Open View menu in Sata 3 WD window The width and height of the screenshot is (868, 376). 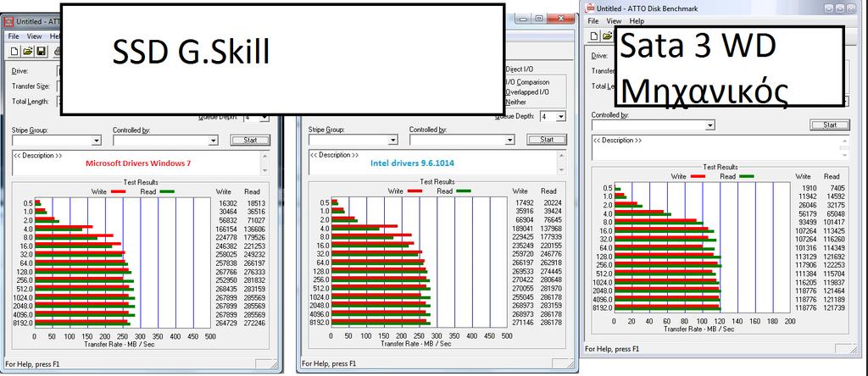point(614,21)
